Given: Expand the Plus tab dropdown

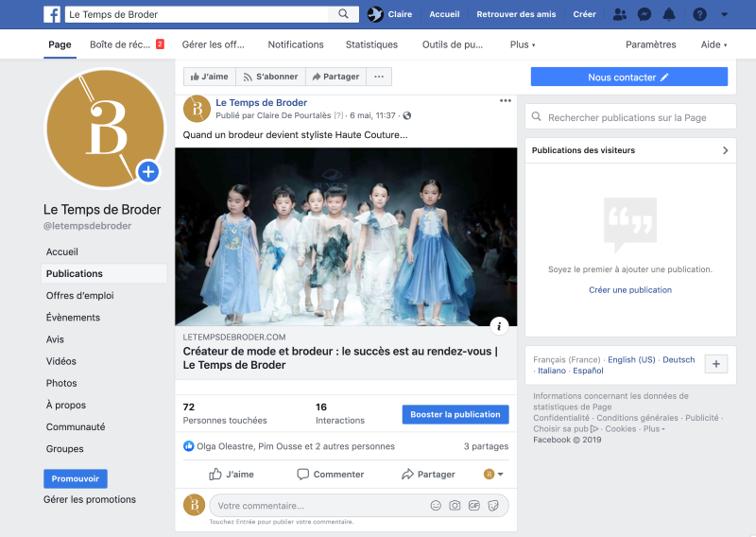Looking at the screenshot, I should 523,44.
